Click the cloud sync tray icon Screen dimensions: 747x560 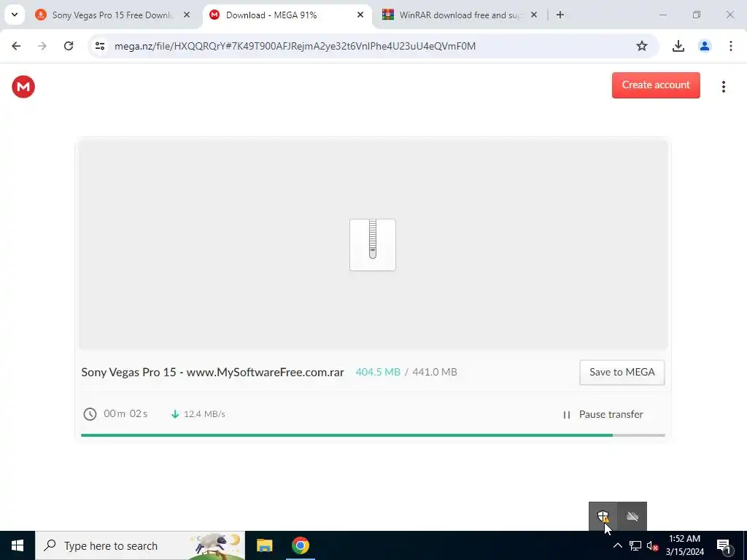632,516
